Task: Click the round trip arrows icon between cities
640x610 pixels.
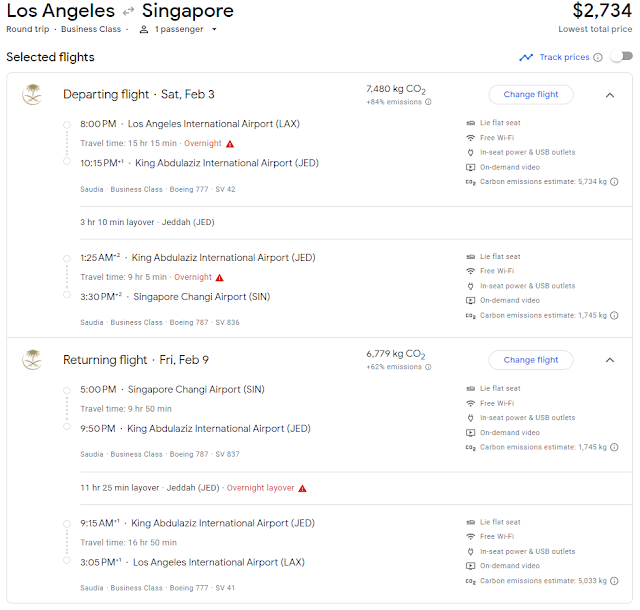Action: point(129,11)
